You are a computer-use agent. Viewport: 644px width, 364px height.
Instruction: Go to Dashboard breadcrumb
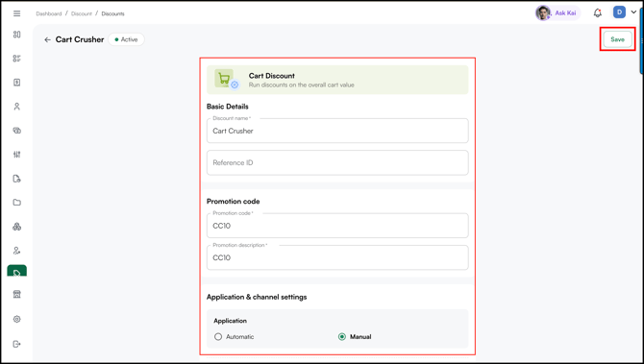pyautogui.click(x=48, y=13)
